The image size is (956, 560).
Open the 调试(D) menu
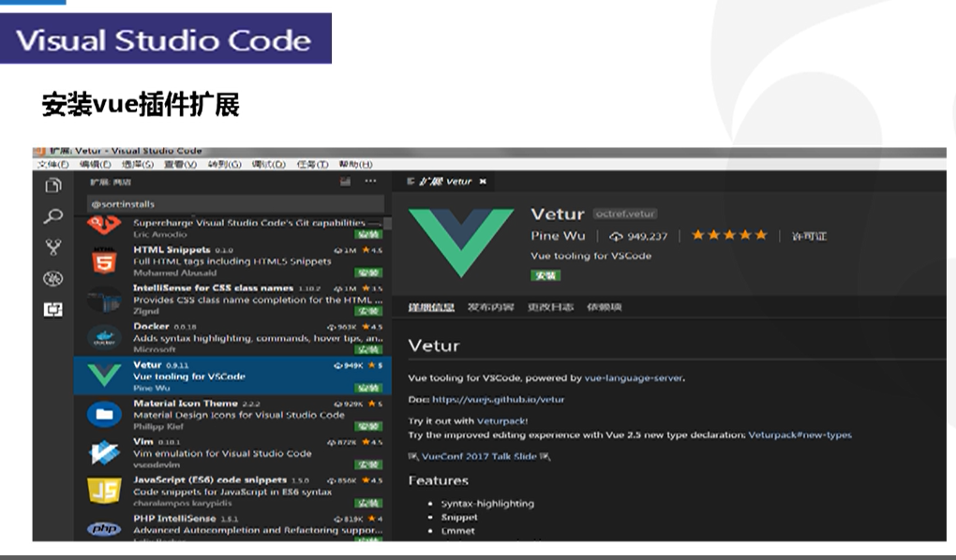[x=268, y=165]
